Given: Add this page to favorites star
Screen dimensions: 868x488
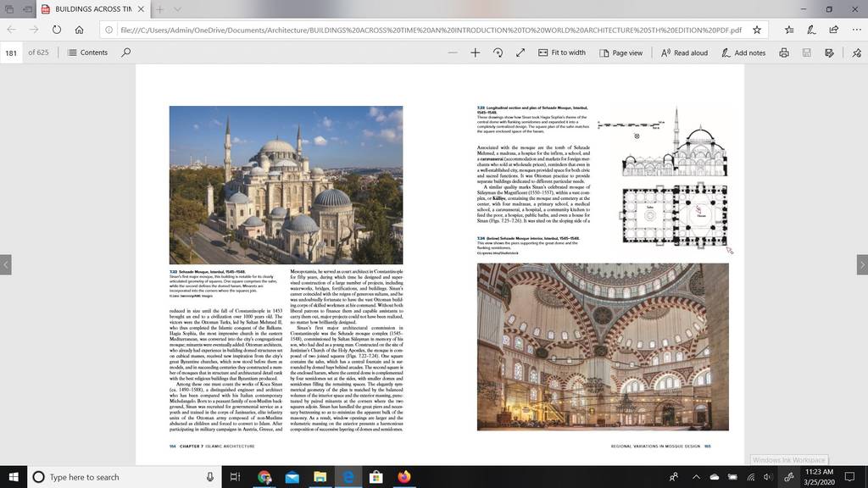Looking at the screenshot, I should click(757, 30).
